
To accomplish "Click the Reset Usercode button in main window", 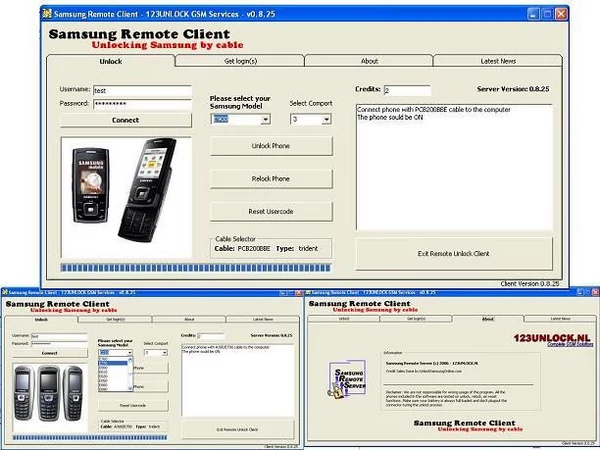I will click(271, 211).
